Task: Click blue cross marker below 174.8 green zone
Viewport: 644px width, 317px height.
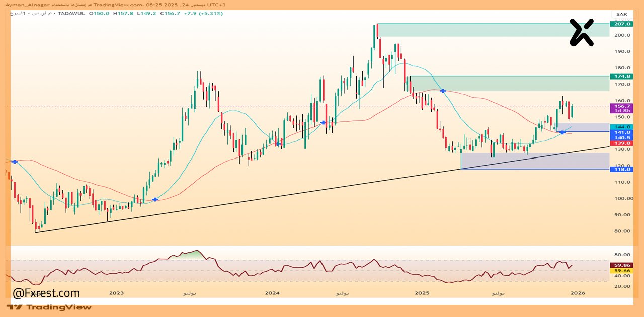Action: click(x=443, y=91)
